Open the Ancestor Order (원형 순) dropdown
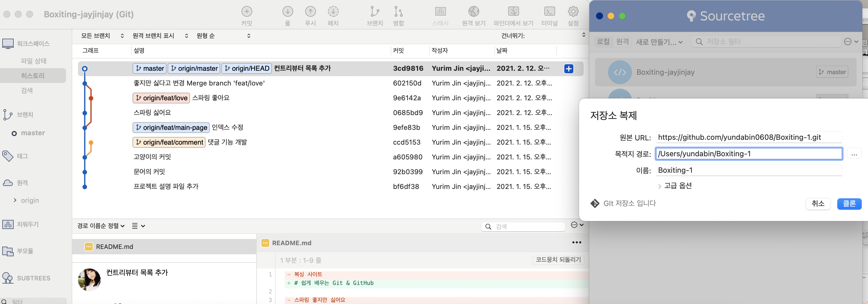 pyautogui.click(x=224, y=36)
